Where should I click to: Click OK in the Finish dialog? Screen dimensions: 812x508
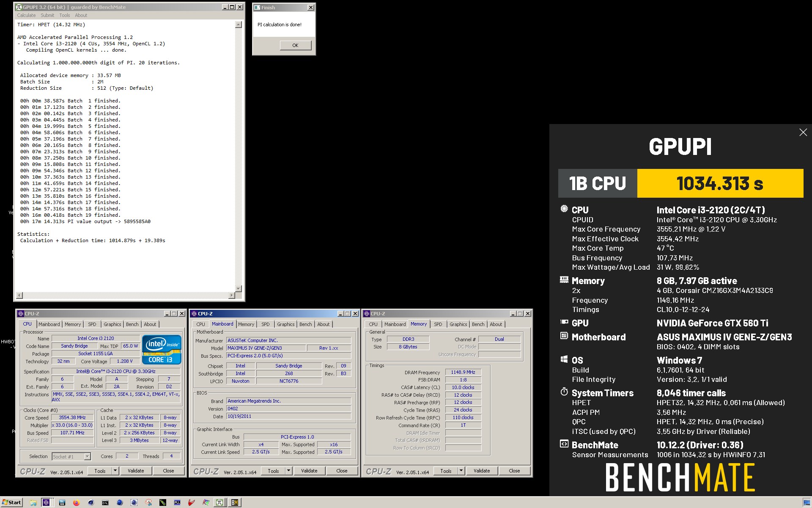(295, 45)
